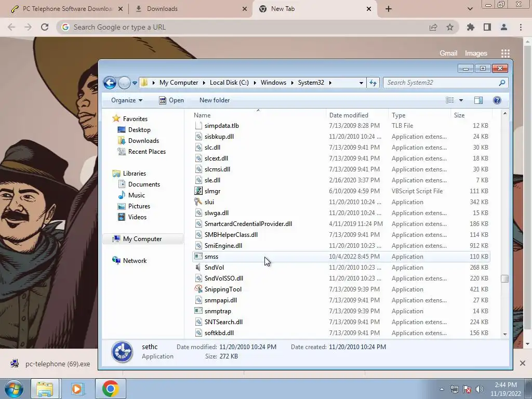Click the Open toolbar button

(x=171, y=100)
